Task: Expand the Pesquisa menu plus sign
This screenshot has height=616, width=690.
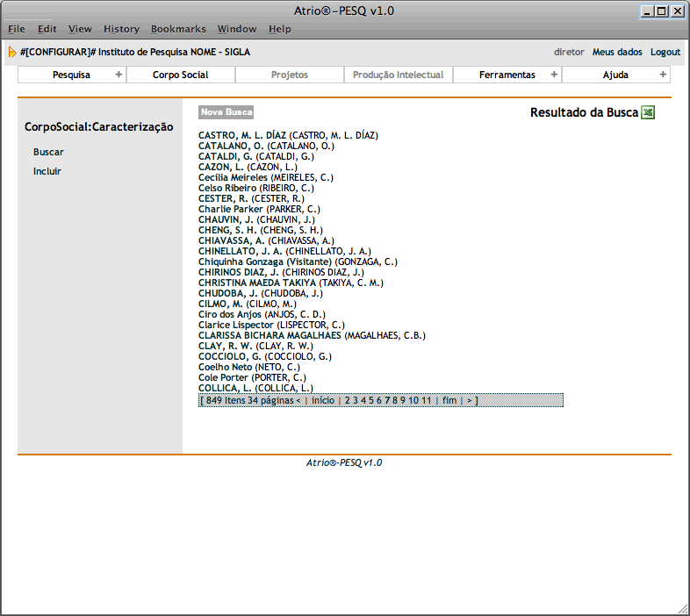Action: (119, 75)
